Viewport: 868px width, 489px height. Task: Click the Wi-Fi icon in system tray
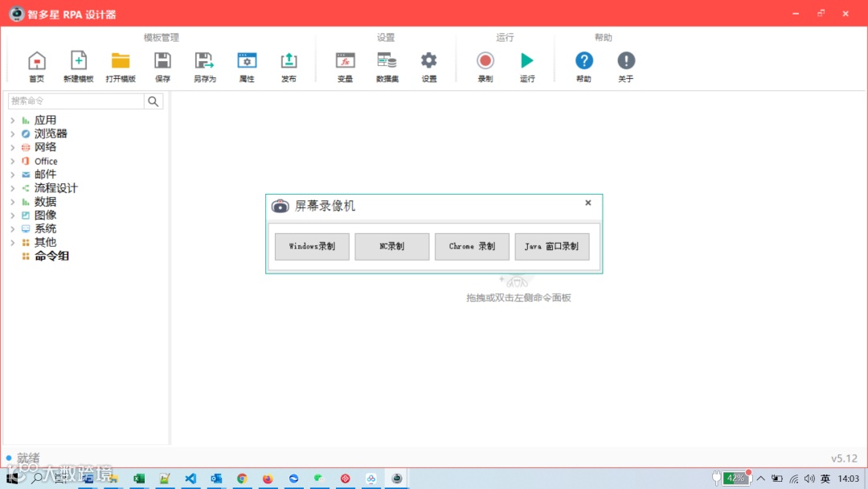coord(794,479)
